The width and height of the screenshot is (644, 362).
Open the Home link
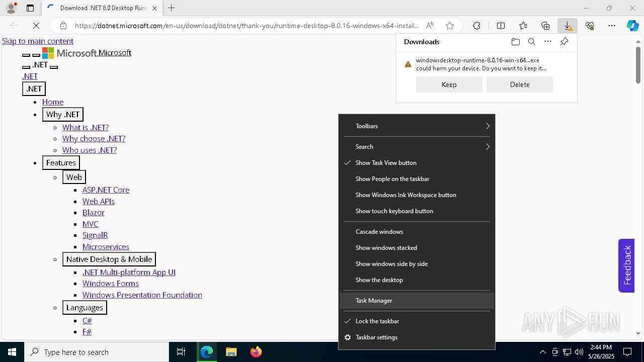pos(53,102)
